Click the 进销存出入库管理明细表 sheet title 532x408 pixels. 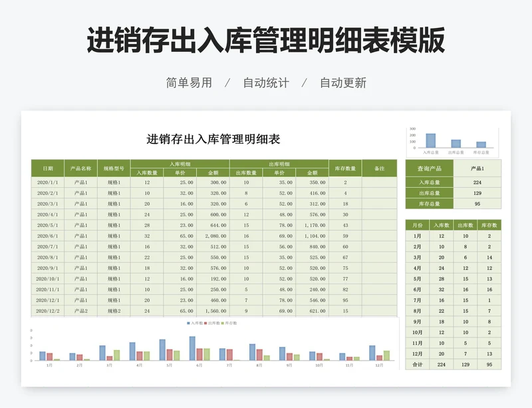(213, 139)
